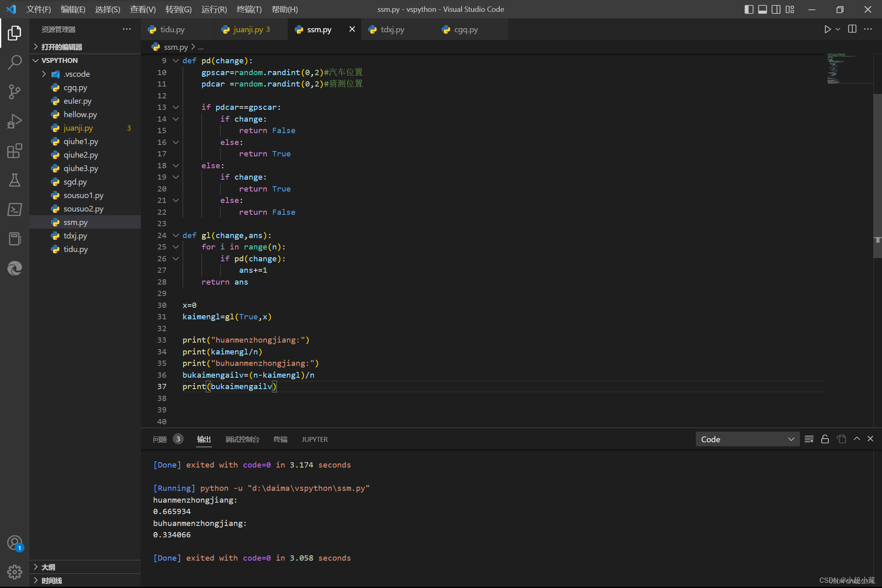Click the VS Code logo icon
The height and width of the screenshot is (588, 882).
click(x=11, y=9)
